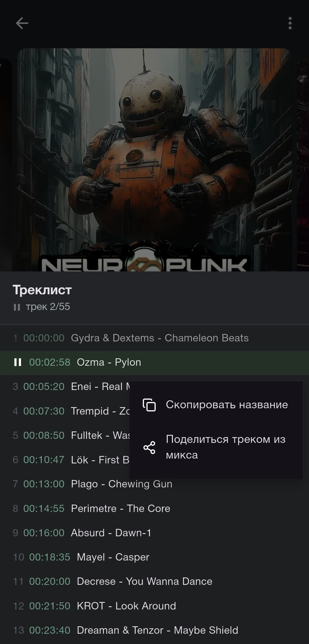The width and height of the screenshot is (309, 644).
Task: Click the share icon in context menu
Action: [149, 447]
